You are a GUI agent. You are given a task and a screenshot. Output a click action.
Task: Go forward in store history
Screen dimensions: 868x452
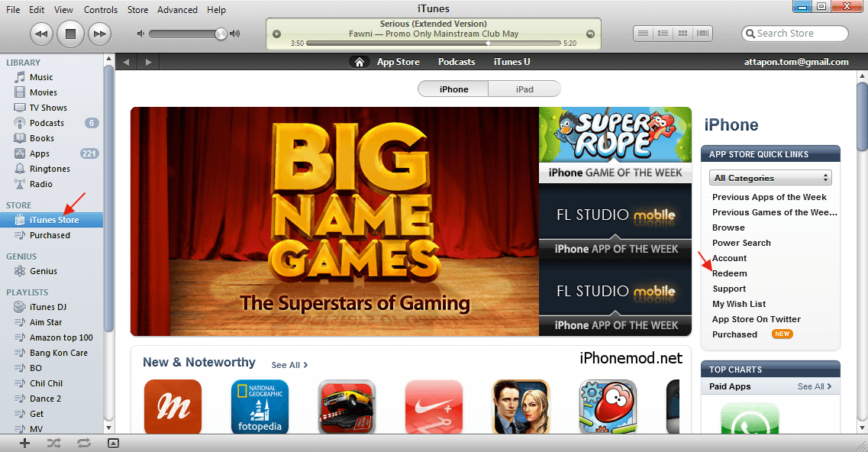click(148, 62)
